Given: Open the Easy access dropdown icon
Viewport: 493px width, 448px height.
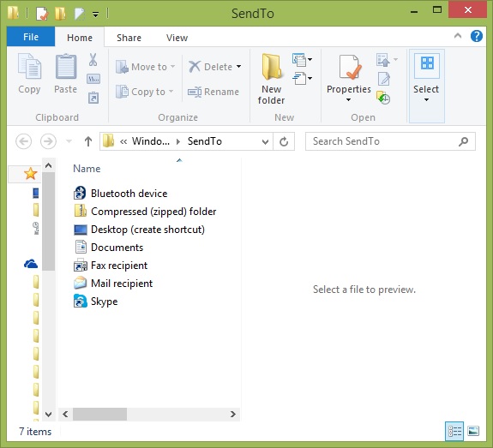Looking at the screenshot, I should click(x=302, y=78).
